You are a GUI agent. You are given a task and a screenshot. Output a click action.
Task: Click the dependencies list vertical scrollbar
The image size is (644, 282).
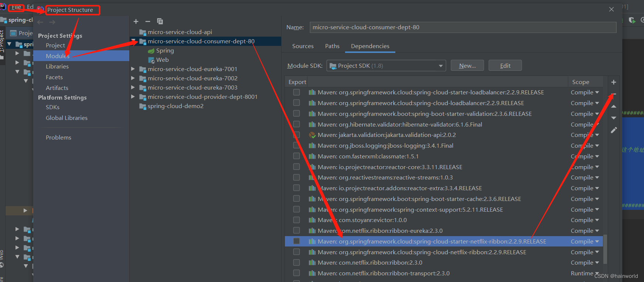point(605,249)
